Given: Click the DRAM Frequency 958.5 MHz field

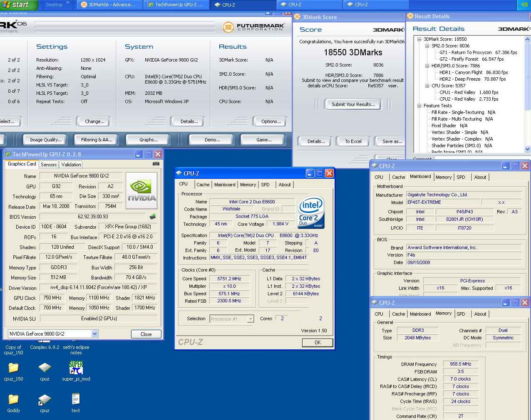Looking at the screenshot, I should (x=461, y=364).
